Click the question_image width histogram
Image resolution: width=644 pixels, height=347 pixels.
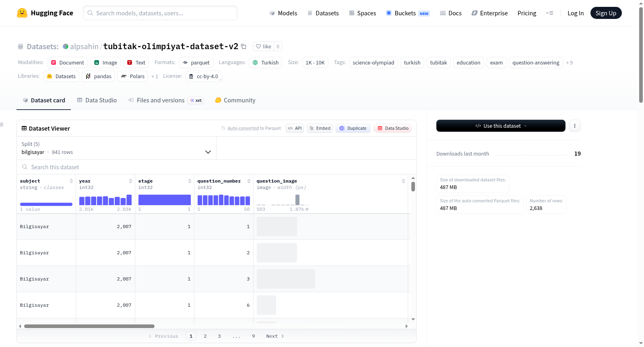coord(283,200)
